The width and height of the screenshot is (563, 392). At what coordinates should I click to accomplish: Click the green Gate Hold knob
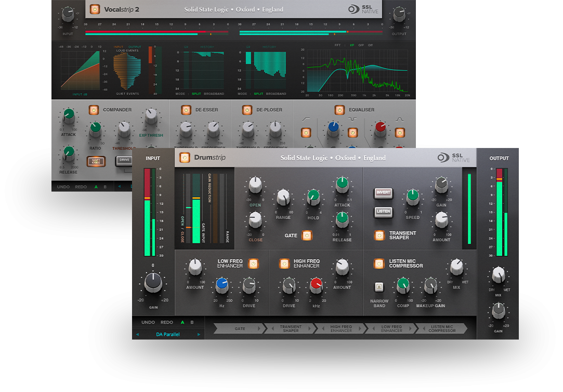pyautogui.click(x=313, y=197)
